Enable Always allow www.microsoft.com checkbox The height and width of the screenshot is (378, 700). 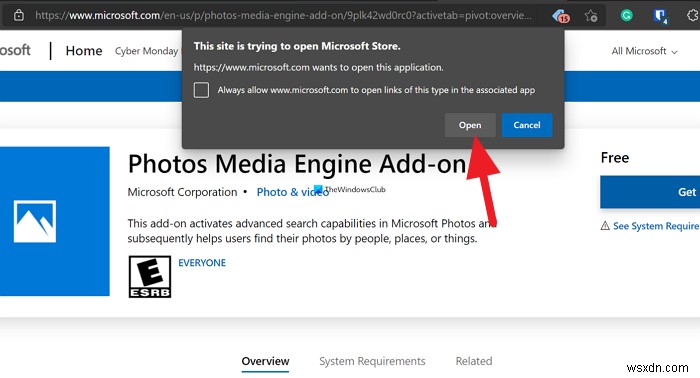(201, 90)
